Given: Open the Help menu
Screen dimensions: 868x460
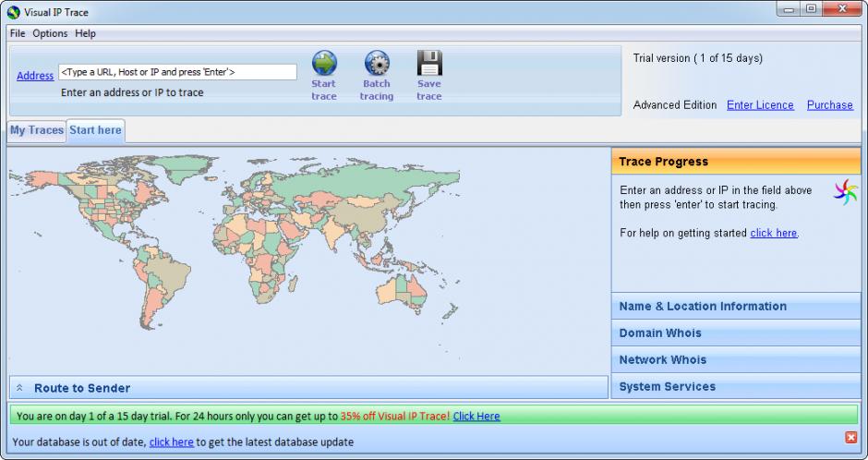Looking at the screenshot, I should click(x=85, y=33).
